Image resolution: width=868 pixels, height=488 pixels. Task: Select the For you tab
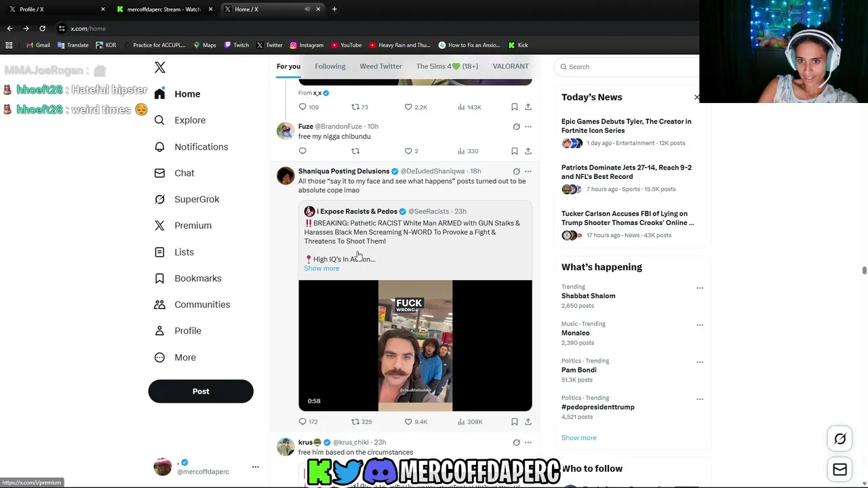(288, 66)
